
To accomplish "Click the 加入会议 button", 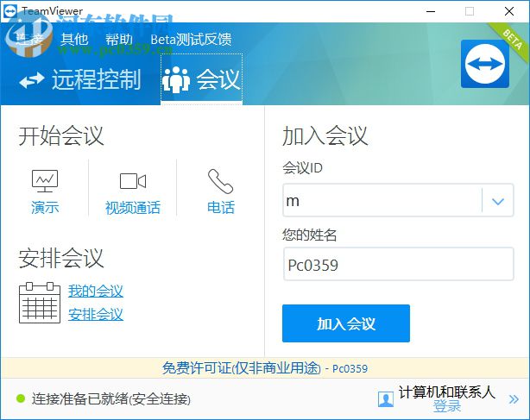I will (x=346, y=323).
